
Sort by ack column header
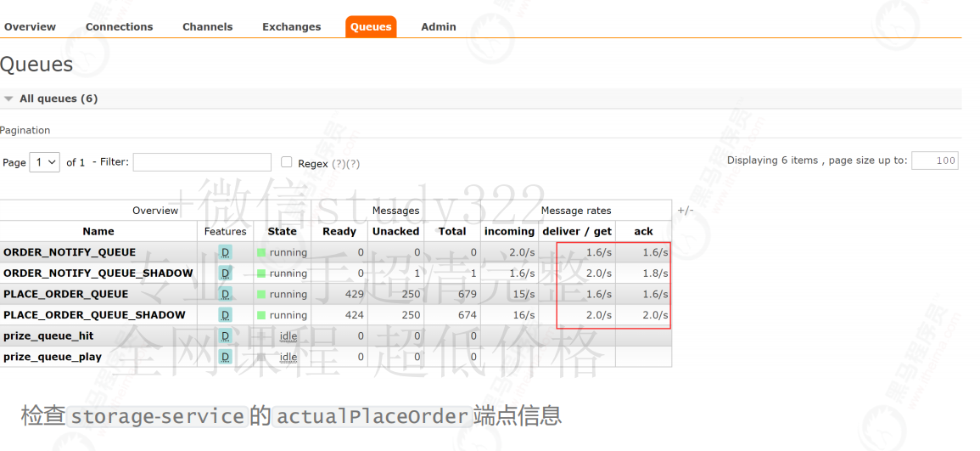tap(644, 231)
